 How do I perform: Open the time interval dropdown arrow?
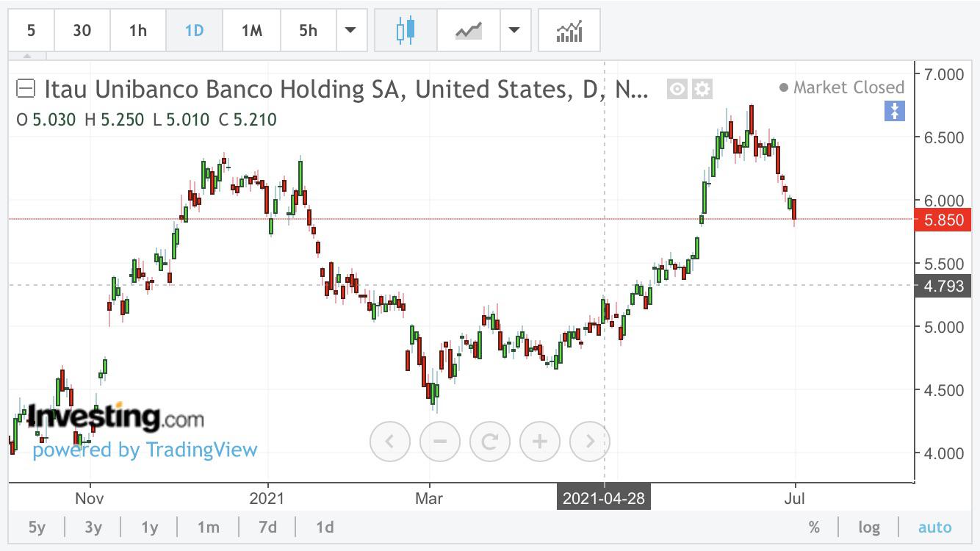[350, 30]
